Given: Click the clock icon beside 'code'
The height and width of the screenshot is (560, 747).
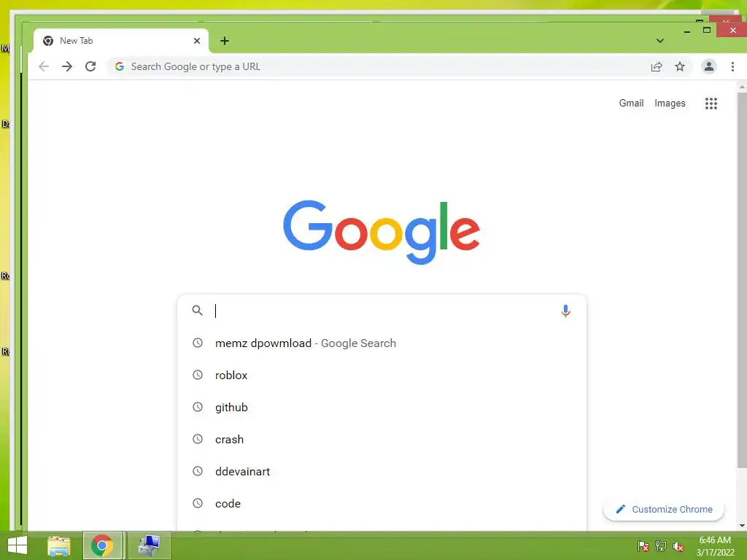Looking at the screenshot, I should (x=197, y=503).
